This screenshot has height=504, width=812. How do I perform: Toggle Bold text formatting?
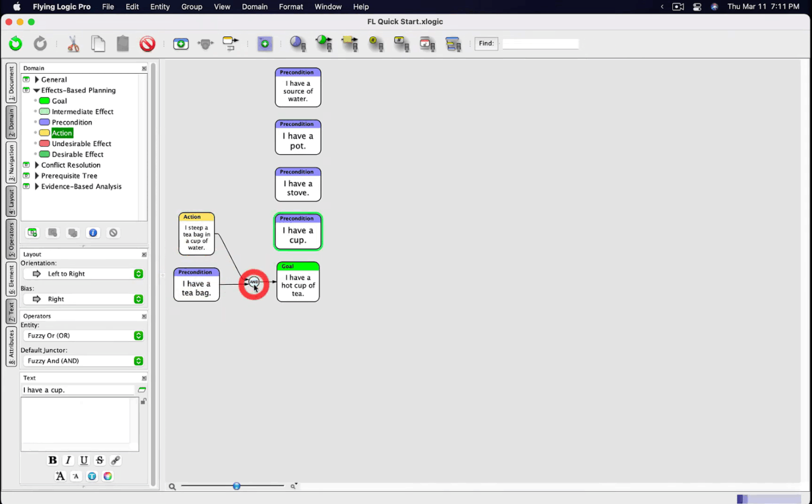(53, 460)
